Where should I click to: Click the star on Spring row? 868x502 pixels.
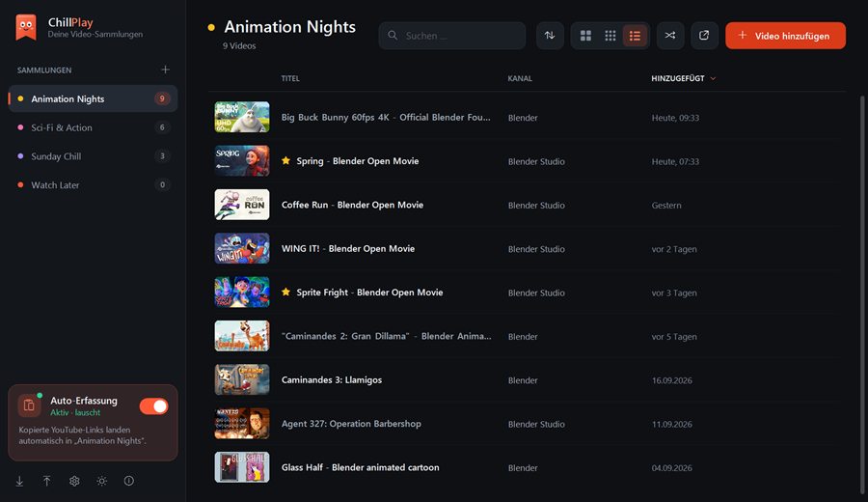(x=285, y=160)
